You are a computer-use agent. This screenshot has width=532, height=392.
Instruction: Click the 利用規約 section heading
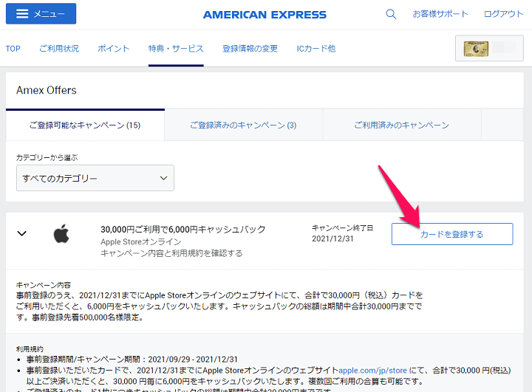(x=30, y=349)
